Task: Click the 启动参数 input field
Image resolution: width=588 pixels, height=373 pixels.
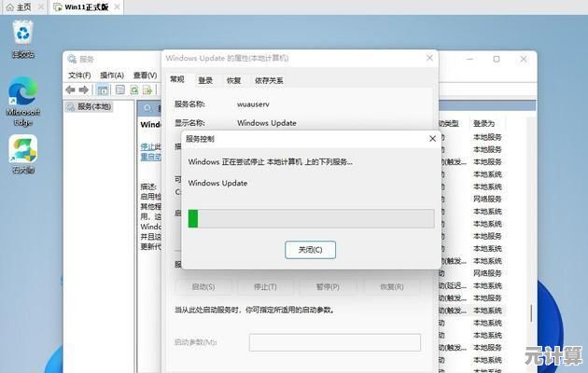Action: coord(335,342)
